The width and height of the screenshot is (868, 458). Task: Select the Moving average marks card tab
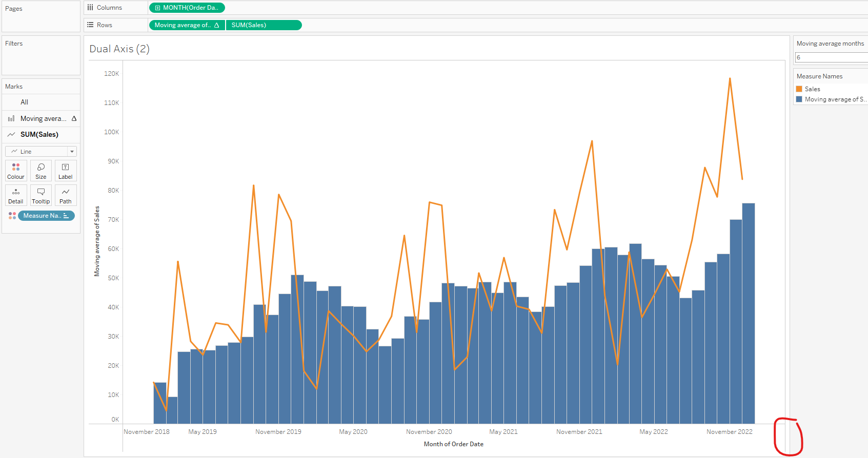point(41,118)
